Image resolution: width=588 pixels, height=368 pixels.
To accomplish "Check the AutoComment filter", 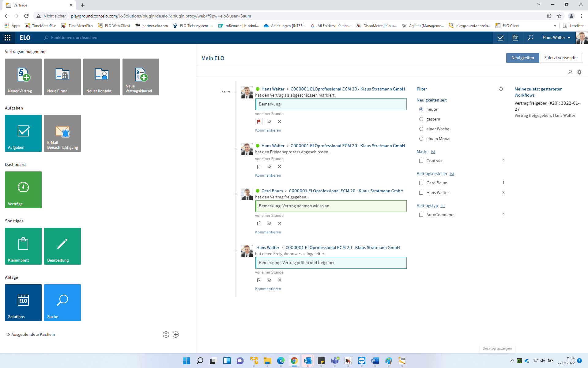I will click(x=421, y=215).
